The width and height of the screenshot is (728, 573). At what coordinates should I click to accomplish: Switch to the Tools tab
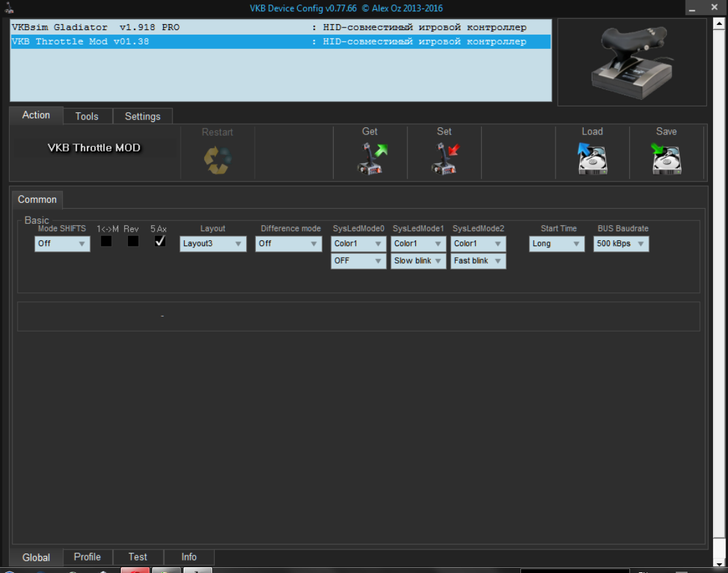pyautogui.click(x=87, y=116)
